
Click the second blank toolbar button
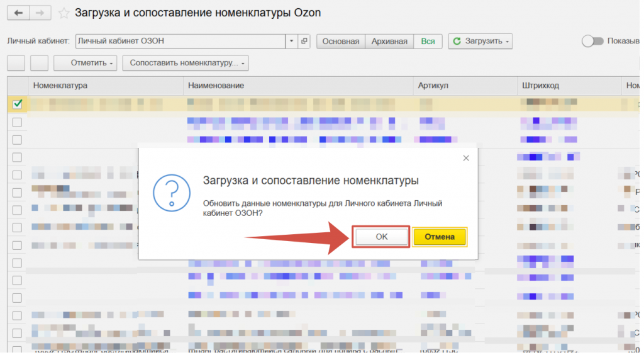tap(40, 63)
